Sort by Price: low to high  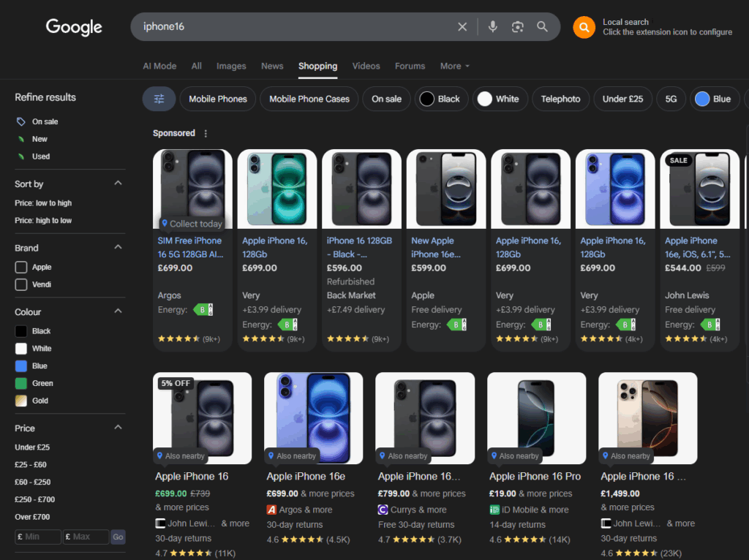43,203
